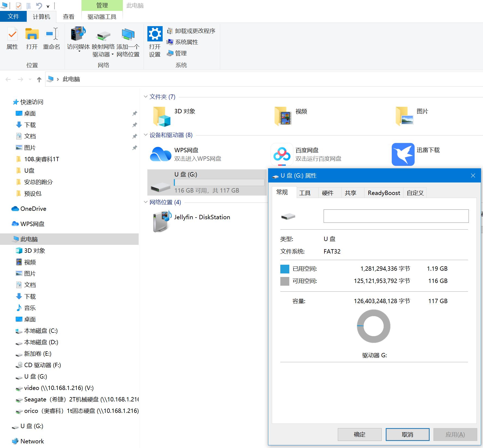This screenshot has height=448, width=483.
Task: Click System properties (系统属性) in ribbon
Action: [x=183, y=42]
